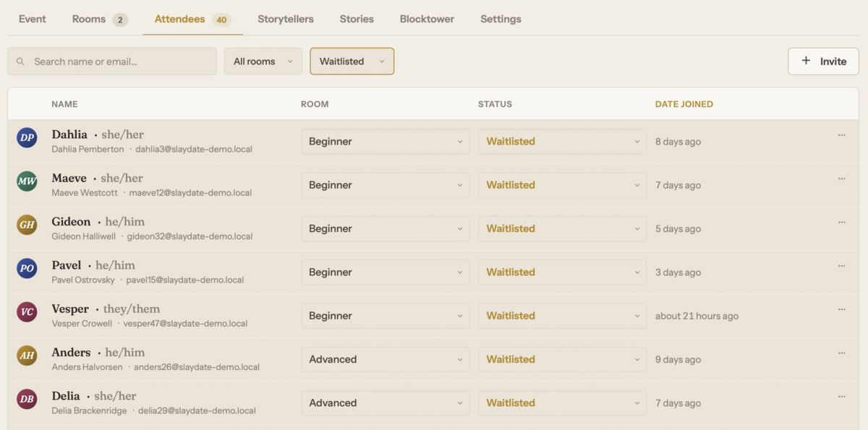Open Gideon's row more-options menu
868x430 pixels.
coord(841,222)
